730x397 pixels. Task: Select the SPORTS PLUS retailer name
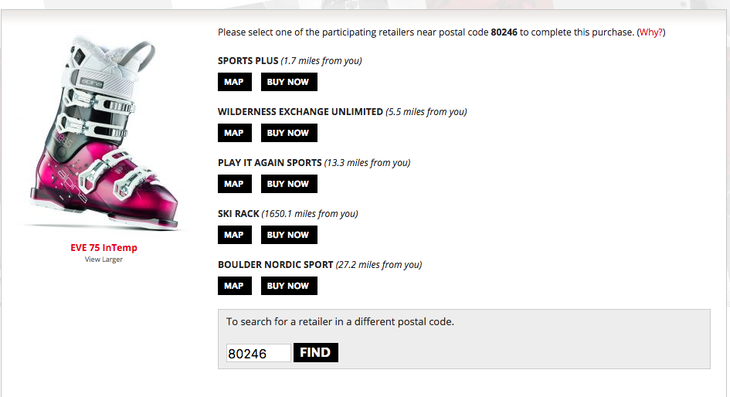click(248, 61)
